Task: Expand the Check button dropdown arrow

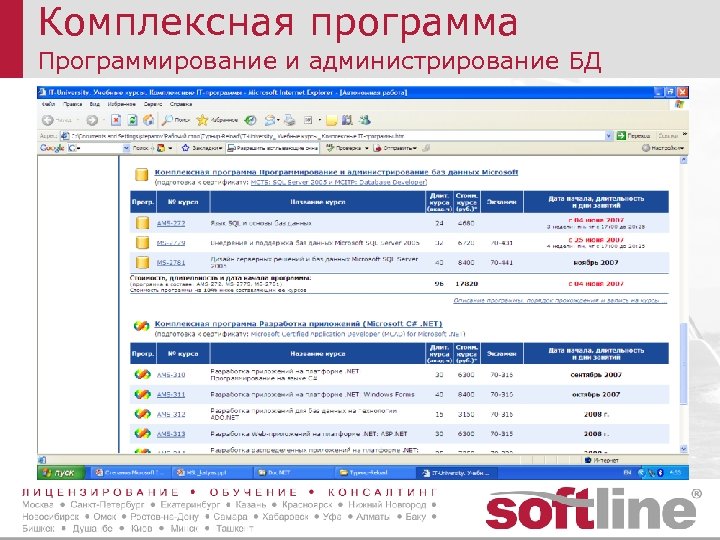Action: tap(366, 148)
